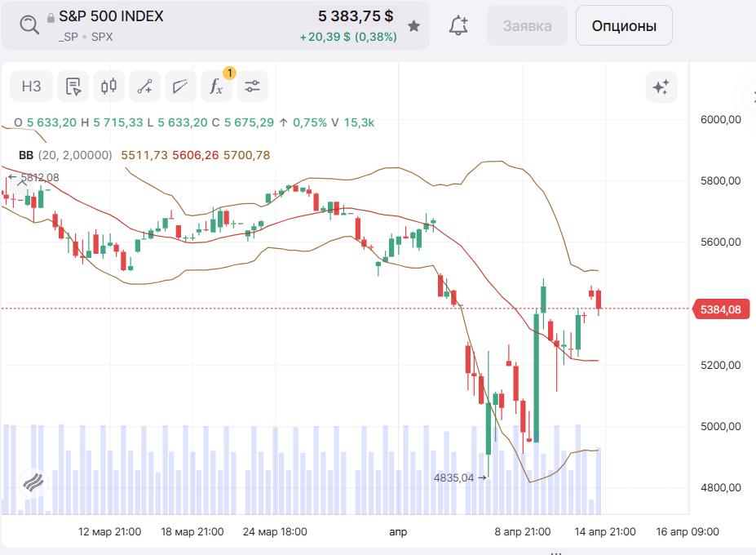Change the candlestick chart type
This screenshot has width=756, height=555.
pos(109,87)
